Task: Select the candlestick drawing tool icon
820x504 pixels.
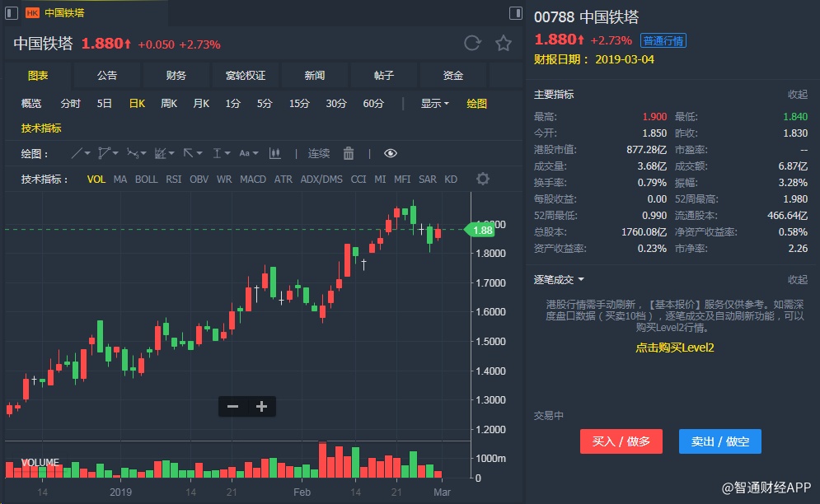Action: coord(274,153)
